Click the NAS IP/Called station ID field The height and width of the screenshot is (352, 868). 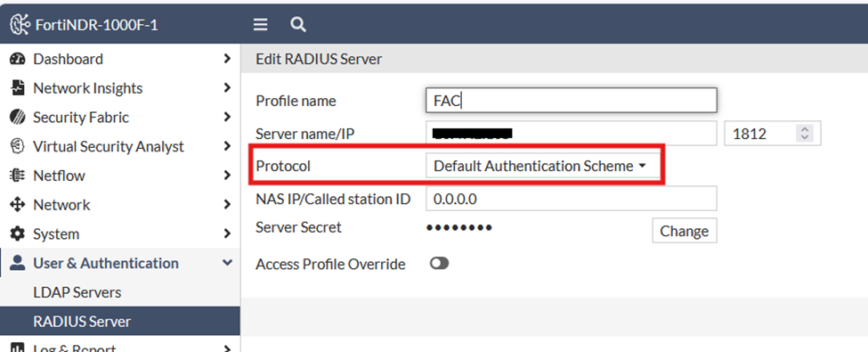tap(572, 199)
